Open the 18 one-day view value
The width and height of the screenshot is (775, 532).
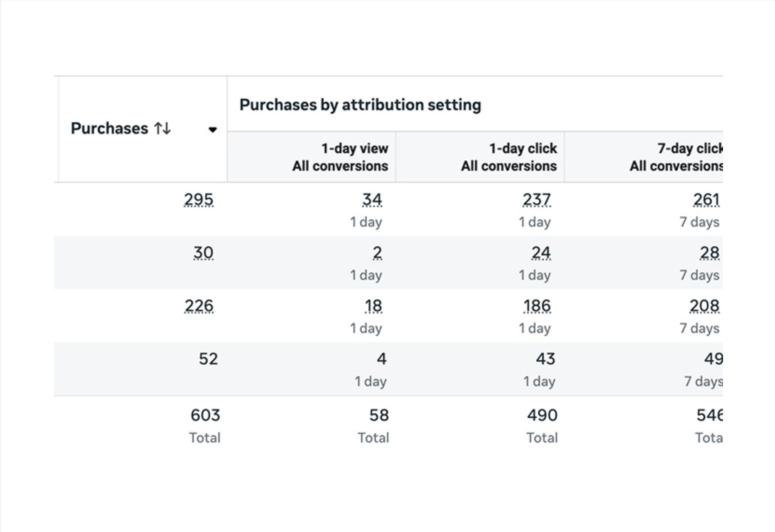point(373,306)
